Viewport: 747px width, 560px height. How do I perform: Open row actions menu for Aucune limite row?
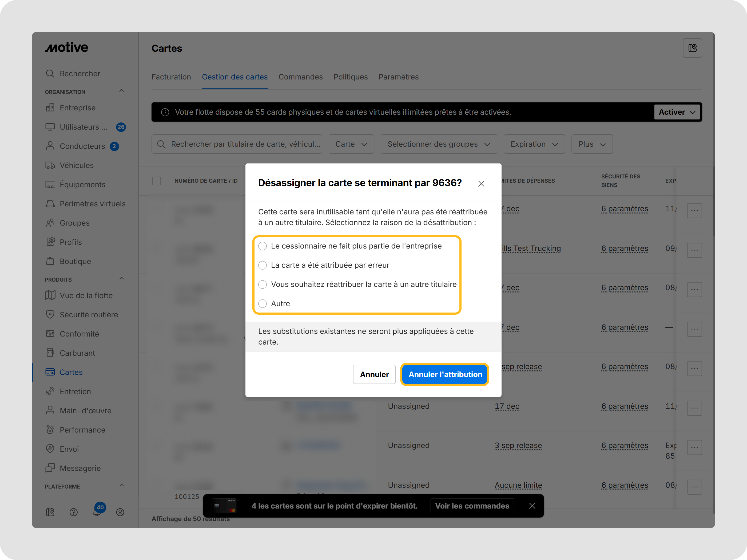pyautogui.click(x=694, y=487)
